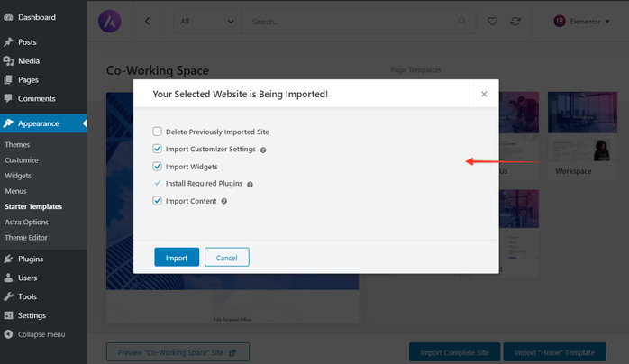The width and height of the screenshot is (629, 364).
Task: Click external link icon on Preview button
Action: click(232, 353)
